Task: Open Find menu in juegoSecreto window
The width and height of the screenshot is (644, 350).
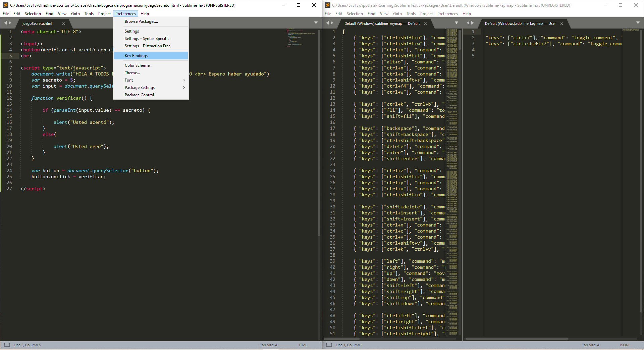Action: (x=49, y=14)
